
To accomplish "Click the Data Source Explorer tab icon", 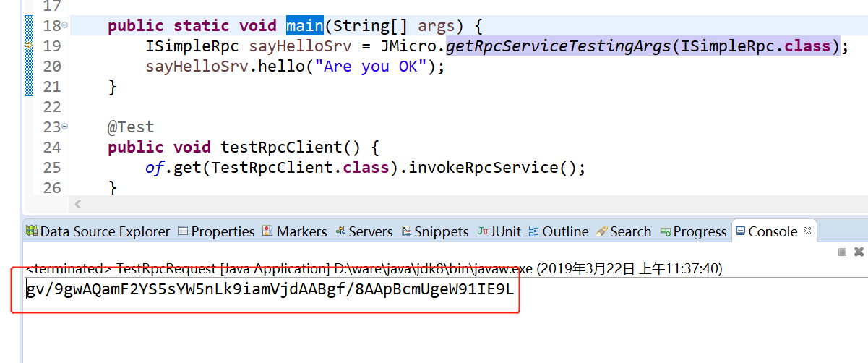I will pyautogui.click(x=32, y=231).
